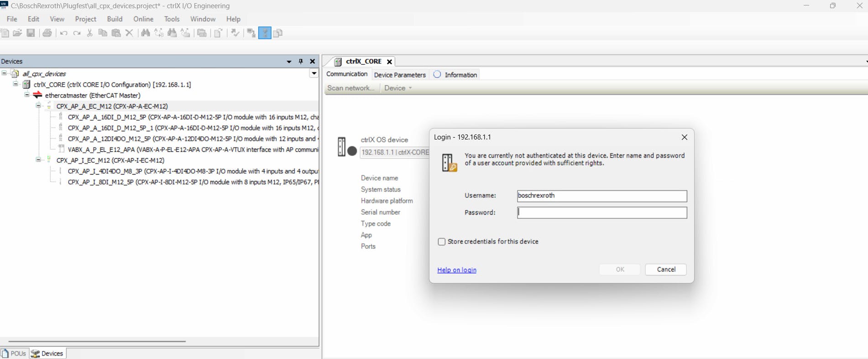Collapse the all_cpx_devices root node
Viewport: 868px width, 359px height.
(4, 73)
